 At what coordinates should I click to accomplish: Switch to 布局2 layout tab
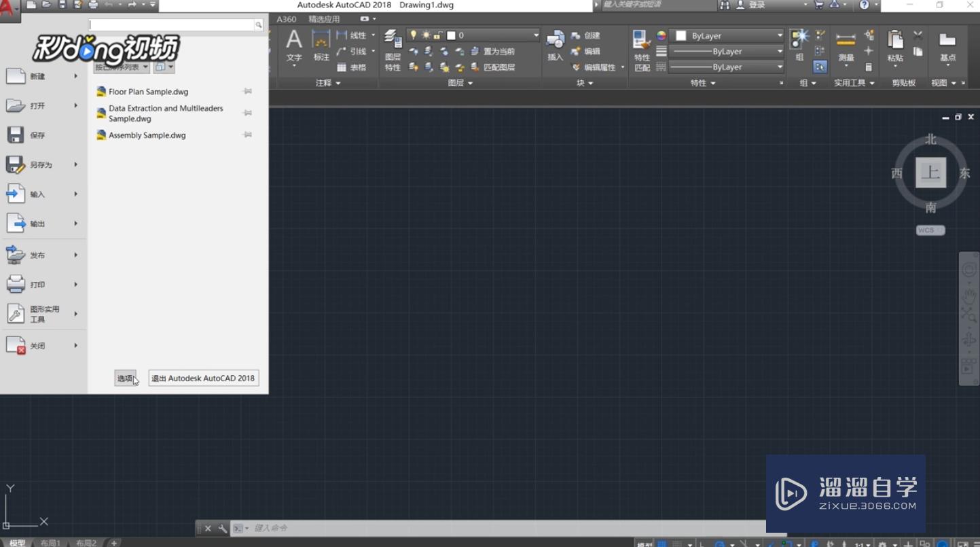tap(86, 543)
